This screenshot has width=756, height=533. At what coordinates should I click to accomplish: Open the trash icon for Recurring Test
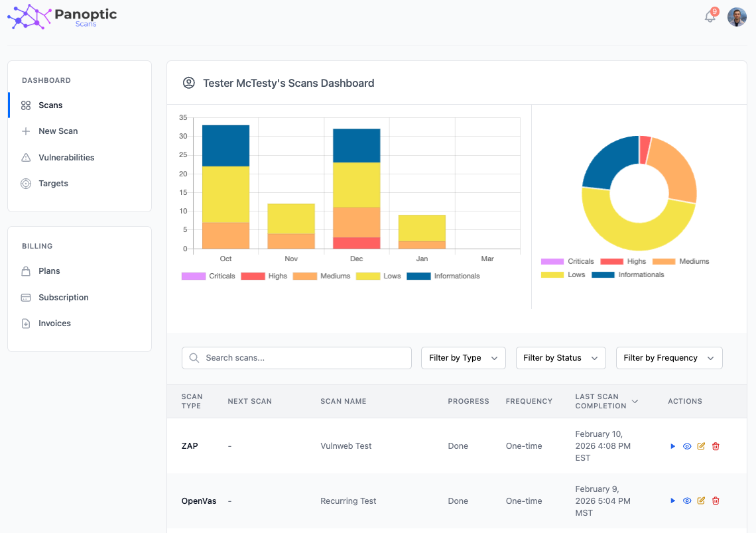coord(716,501)
